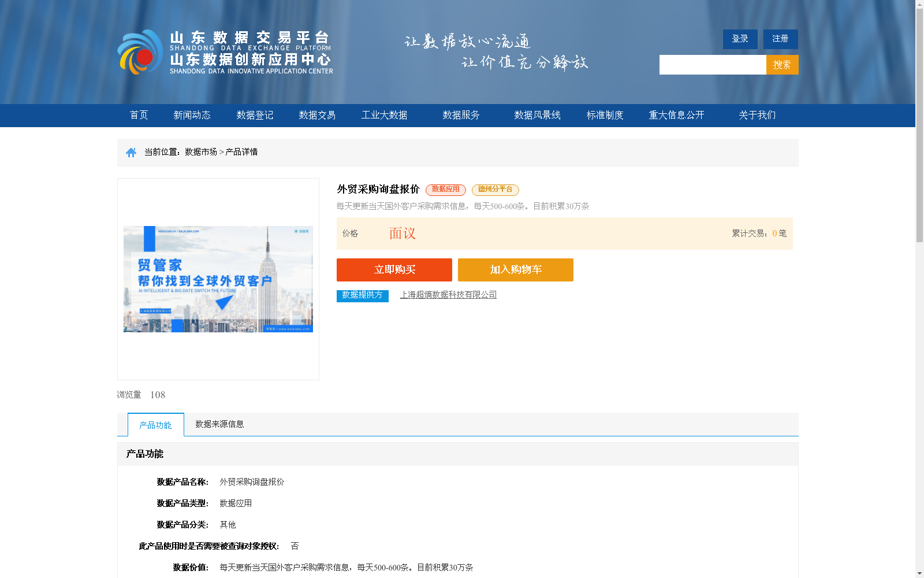Click the 数据应用 tag badge
The height and width of the screenshot is (578, 924).
(x=446, y=190)
